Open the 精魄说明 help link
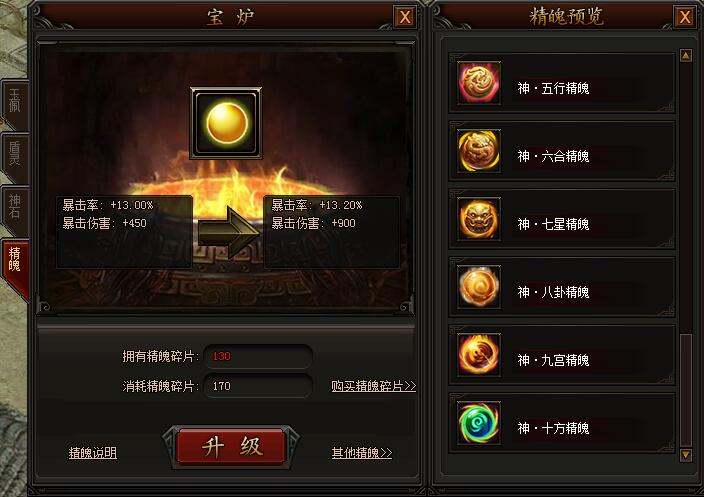Screen dimensions: 704x497 click(92, 453)
